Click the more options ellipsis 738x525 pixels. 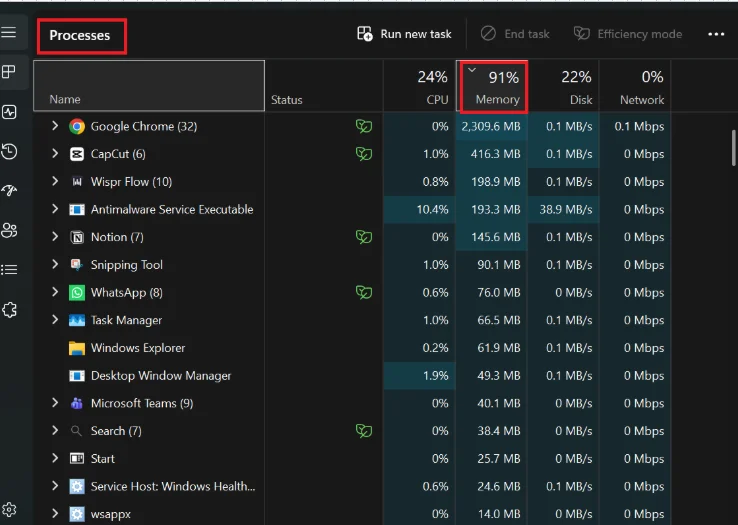pos(716,34)
